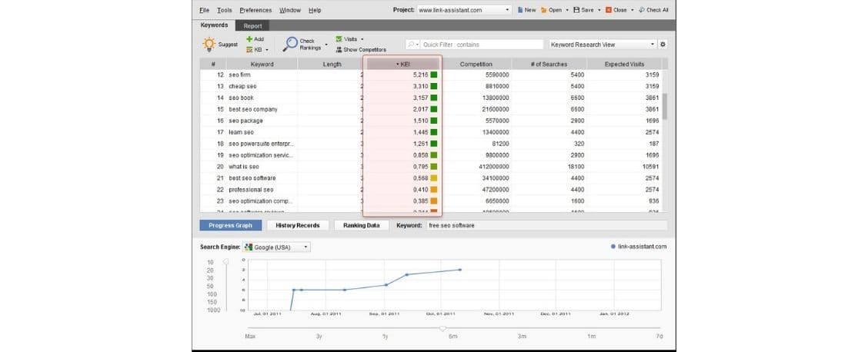The image size is (868, 352).
Task: Set the time range to 1y
Action: click(385, 336)
